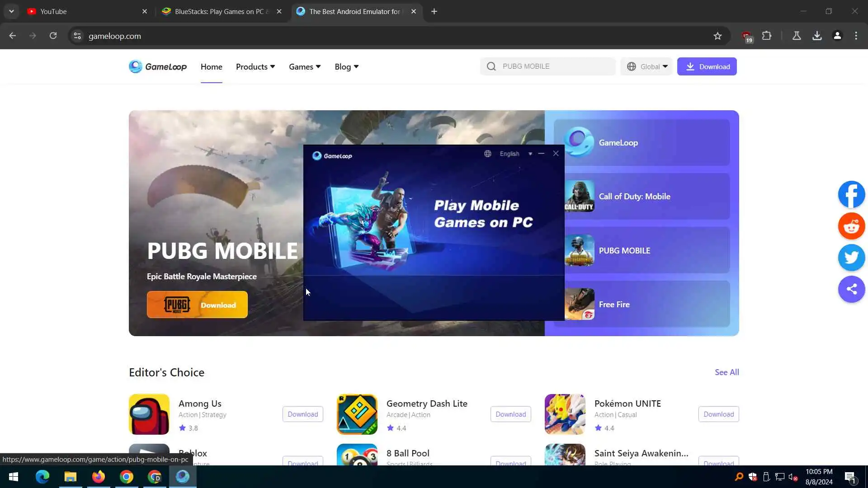This screenshot has width=868, height=488.
Task: Select Call of Duty: Mobile banner item
Action: tap(642, 196)
